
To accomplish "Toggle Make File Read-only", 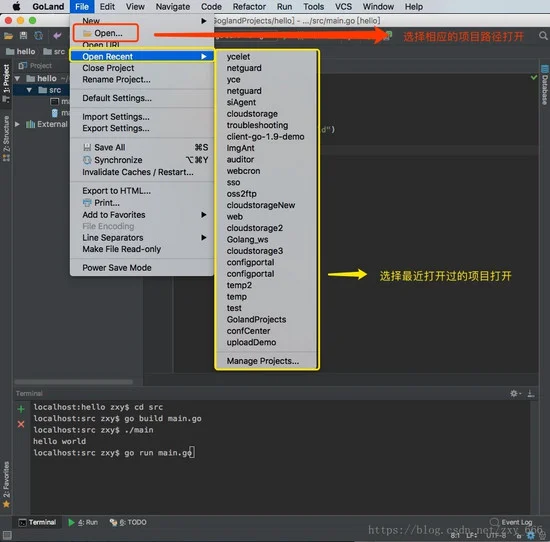I will coord(142,249).
